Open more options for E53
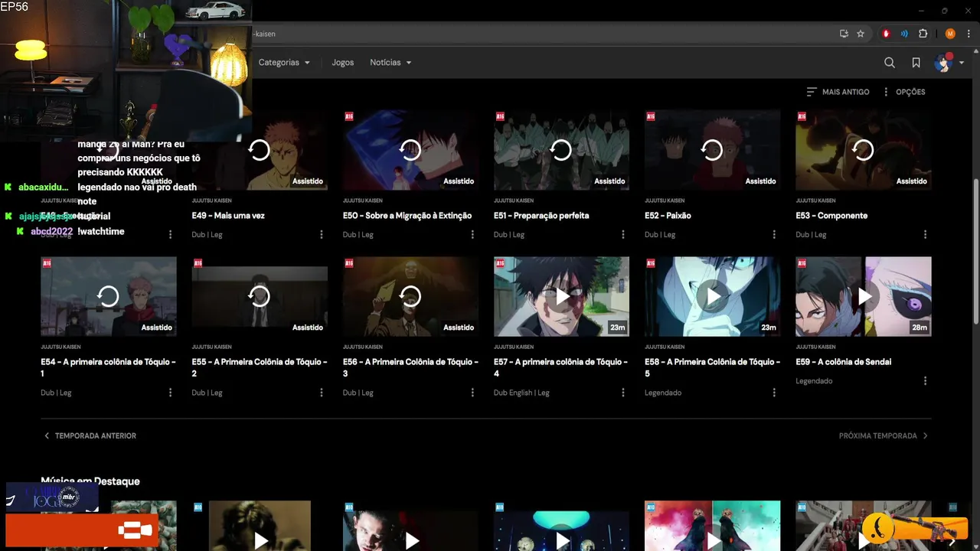 925,235
